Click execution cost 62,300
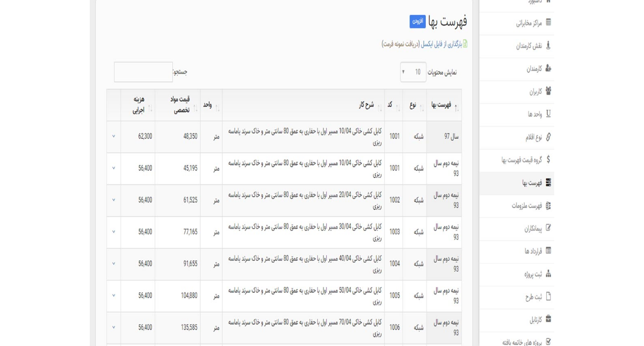Viewport: 644px width, 346px height. coord(145,136)
